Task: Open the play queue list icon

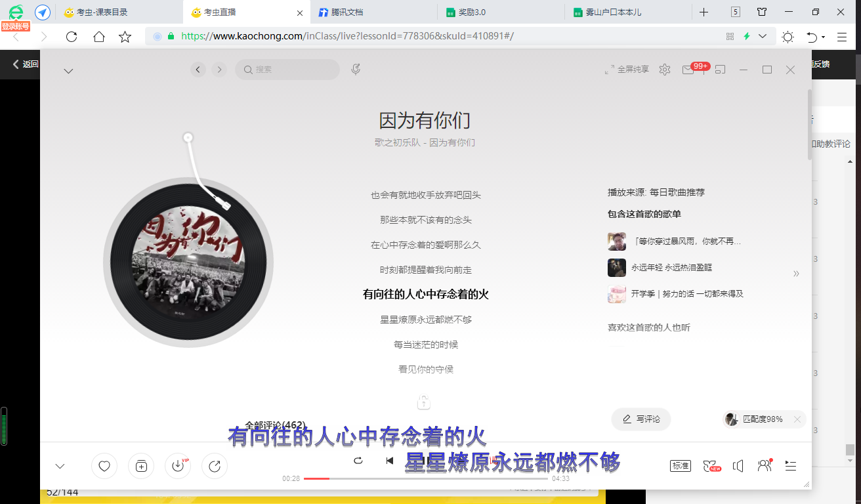Action: 791,466
